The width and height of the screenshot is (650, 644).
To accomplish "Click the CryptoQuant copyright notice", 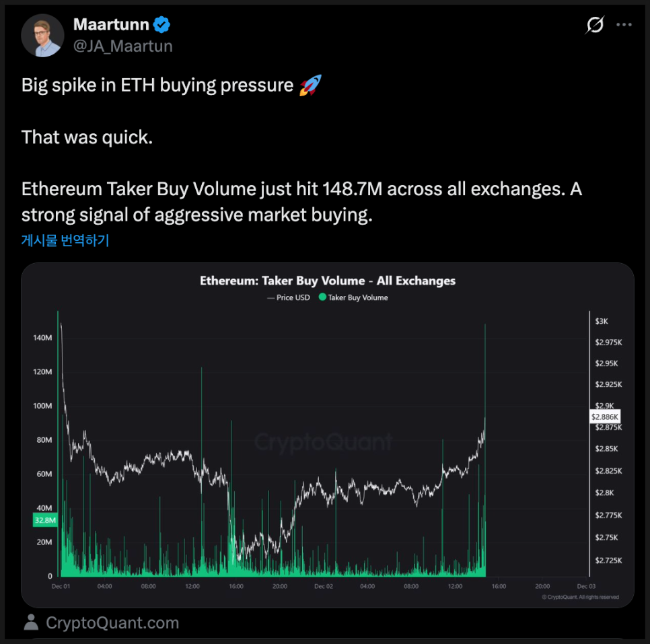I will click(x=580, y=597).
